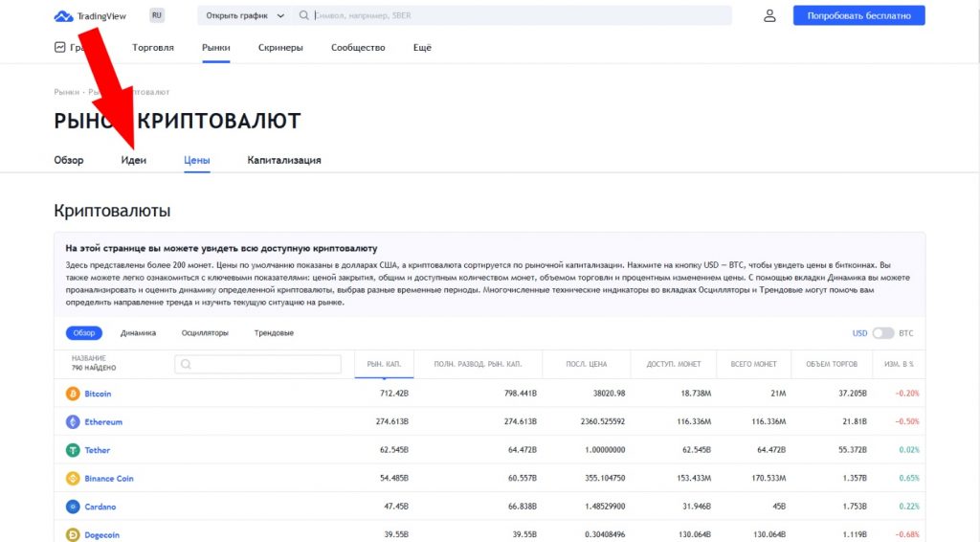Expand the 'Открыть график' dropdown
Screen dimensions: 980x542
pyautogui.click(x=245, y=15)
